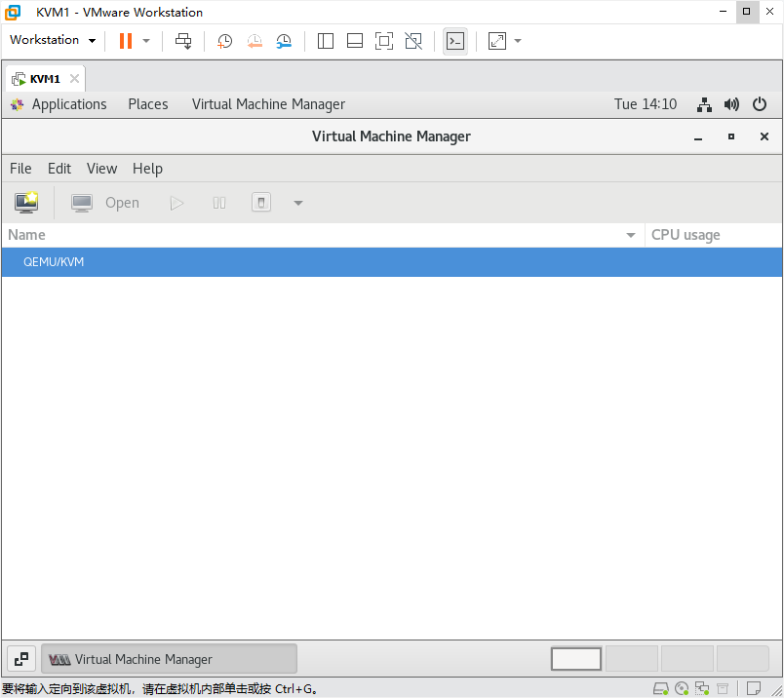Click the sort arrow in Name column
This screenshot has height=698, width=784.
[x=631, y=235]
